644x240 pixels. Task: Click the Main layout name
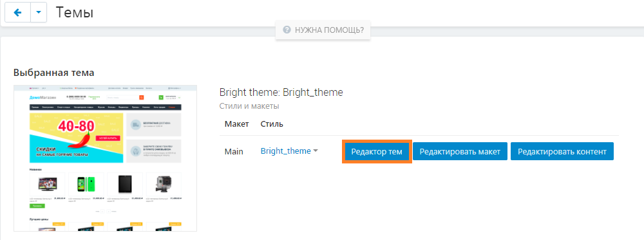pos(234,151)
